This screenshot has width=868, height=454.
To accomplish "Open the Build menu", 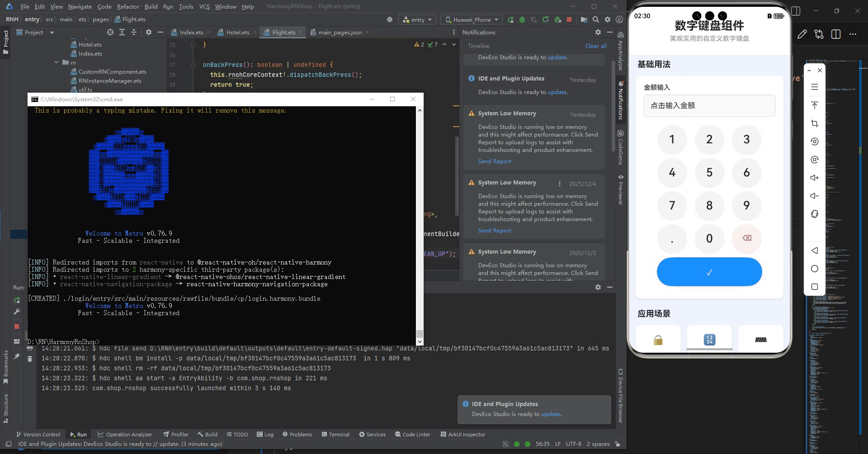I will [x=151, y=6].
